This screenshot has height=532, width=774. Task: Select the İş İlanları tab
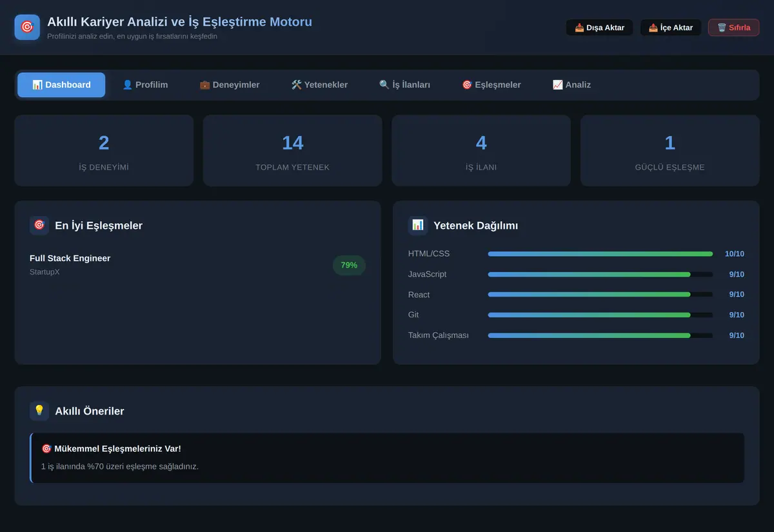tap(404, 84)
